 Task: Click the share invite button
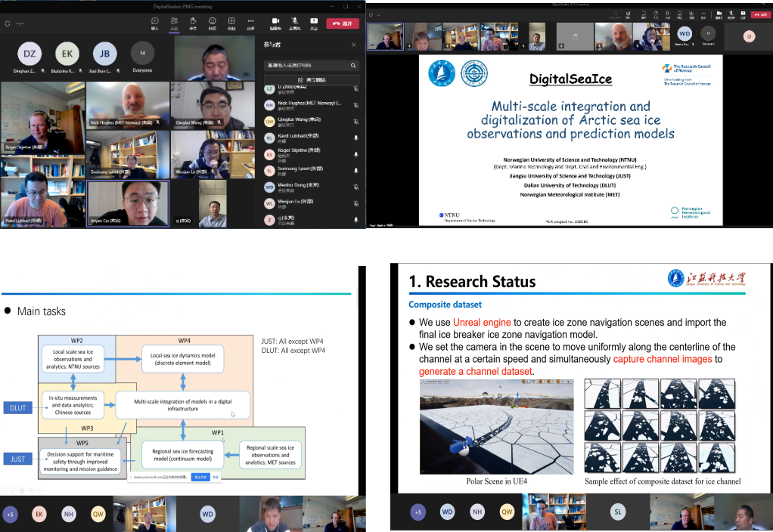pos(311,79)
